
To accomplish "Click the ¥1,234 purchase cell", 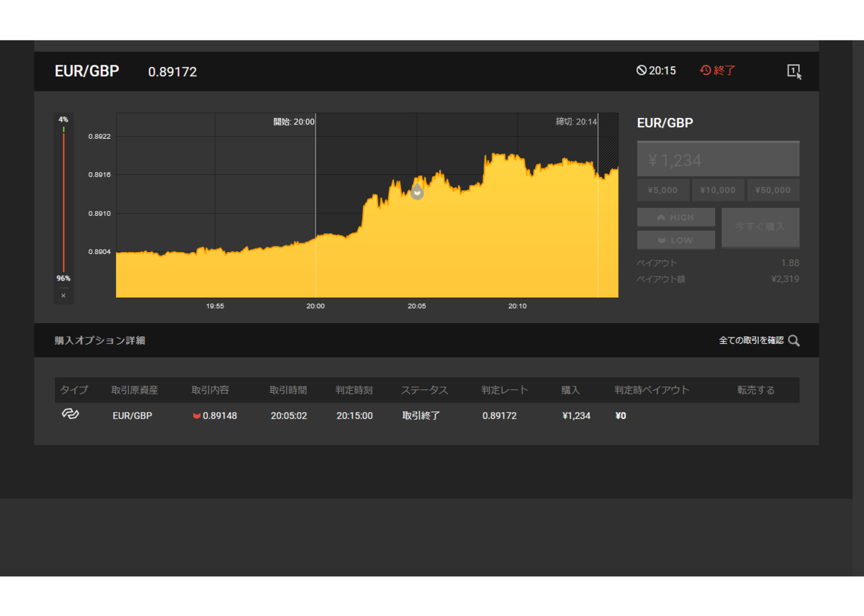I will pos(577,415).
